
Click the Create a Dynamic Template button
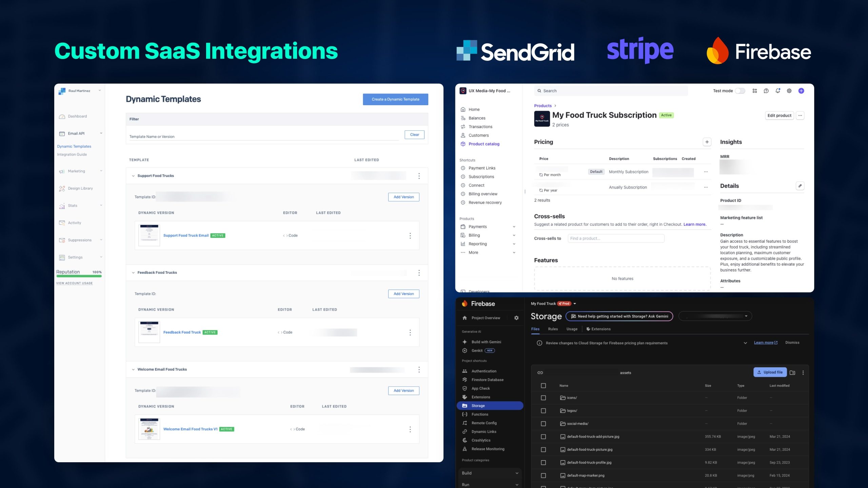click(x=395, y=99)
